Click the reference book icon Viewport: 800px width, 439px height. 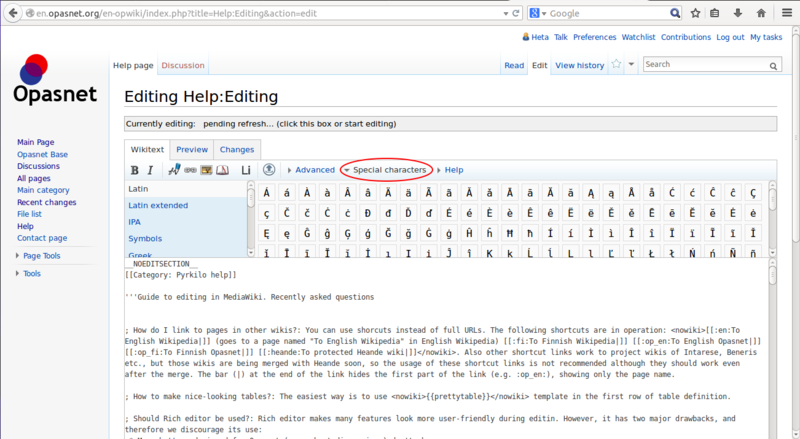tap(222, 170)
